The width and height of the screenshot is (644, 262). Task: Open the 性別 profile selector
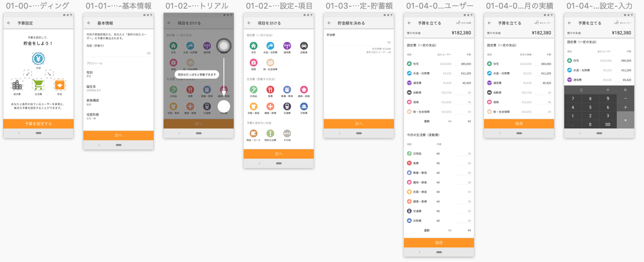click(118, 74)
